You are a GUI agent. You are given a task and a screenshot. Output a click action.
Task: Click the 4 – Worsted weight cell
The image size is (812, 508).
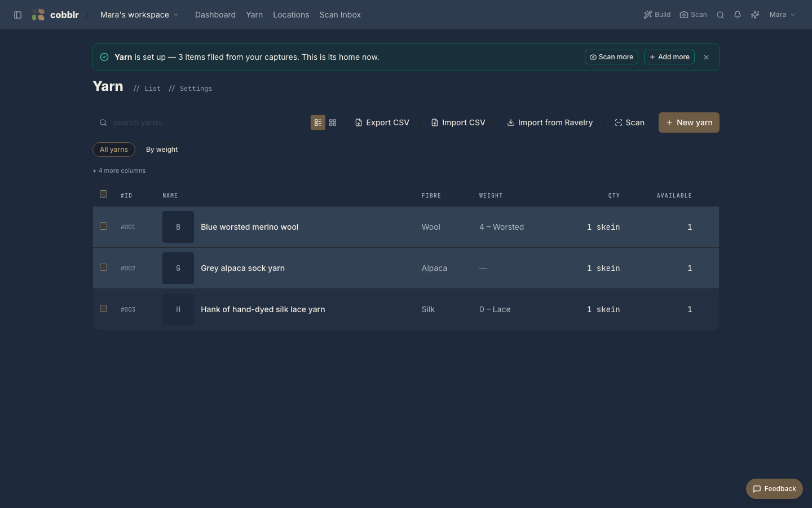(501, 227)
